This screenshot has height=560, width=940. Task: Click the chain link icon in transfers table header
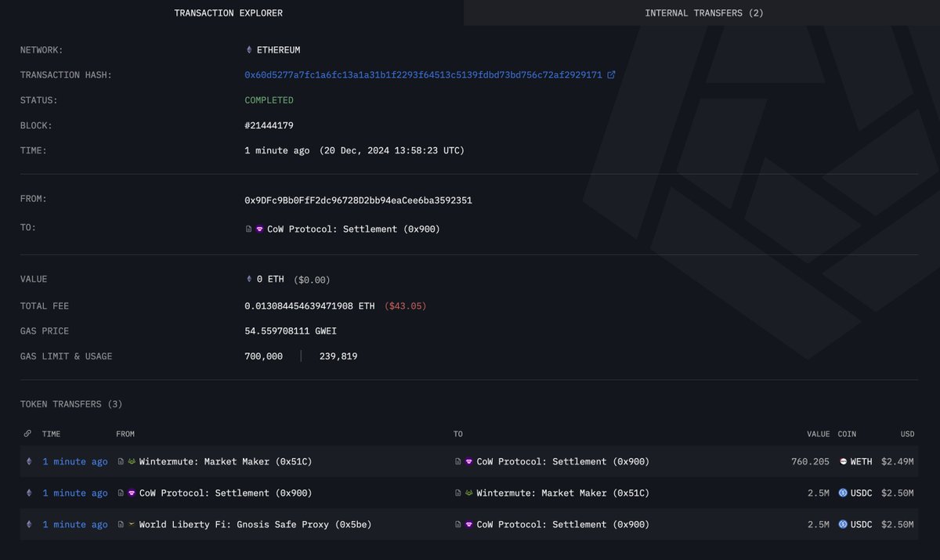click(x=28, y=433)
